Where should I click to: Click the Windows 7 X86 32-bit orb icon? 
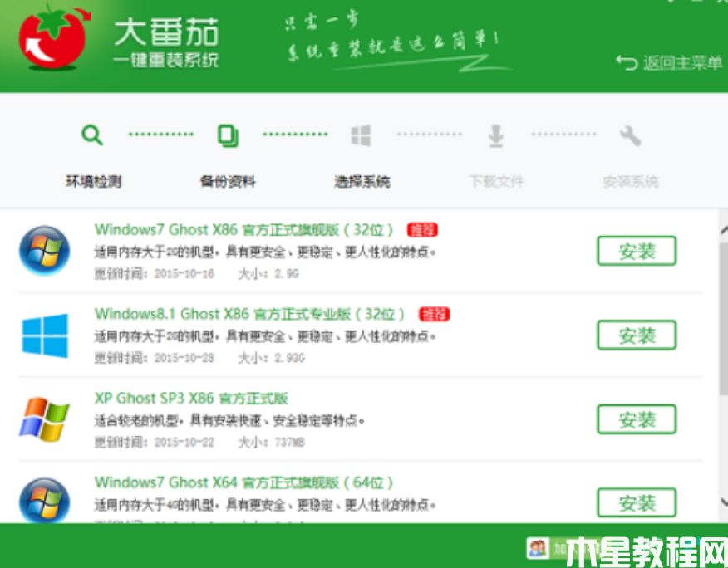click(x=45, y=251)
